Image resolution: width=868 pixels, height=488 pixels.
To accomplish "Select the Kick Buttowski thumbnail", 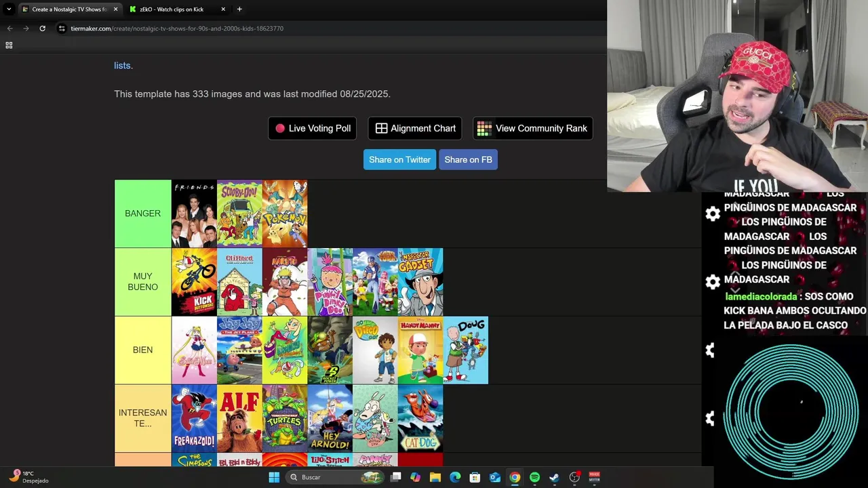I will coord(194,282).
